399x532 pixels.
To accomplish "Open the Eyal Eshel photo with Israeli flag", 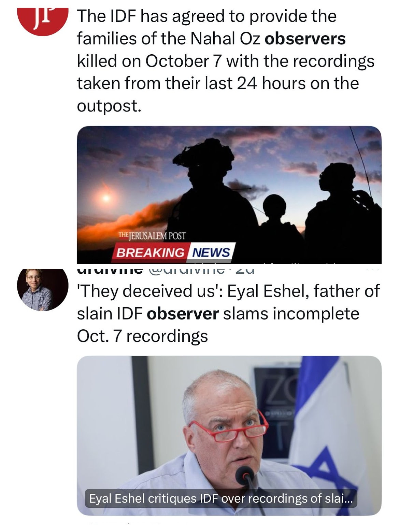I will pos(229,435).
